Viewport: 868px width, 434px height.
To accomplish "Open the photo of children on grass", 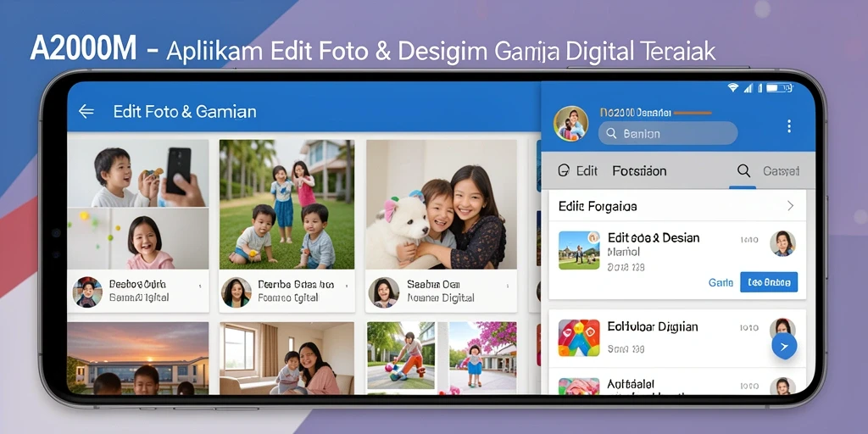I will pos(287,204).
